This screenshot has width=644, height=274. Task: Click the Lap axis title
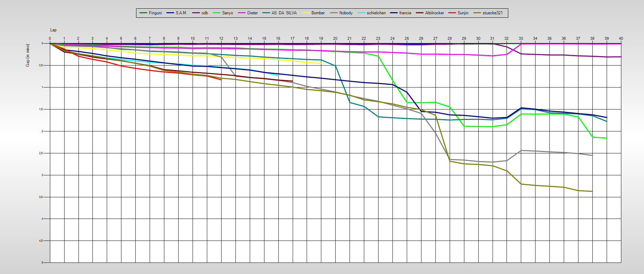click(x=53, y=30)
